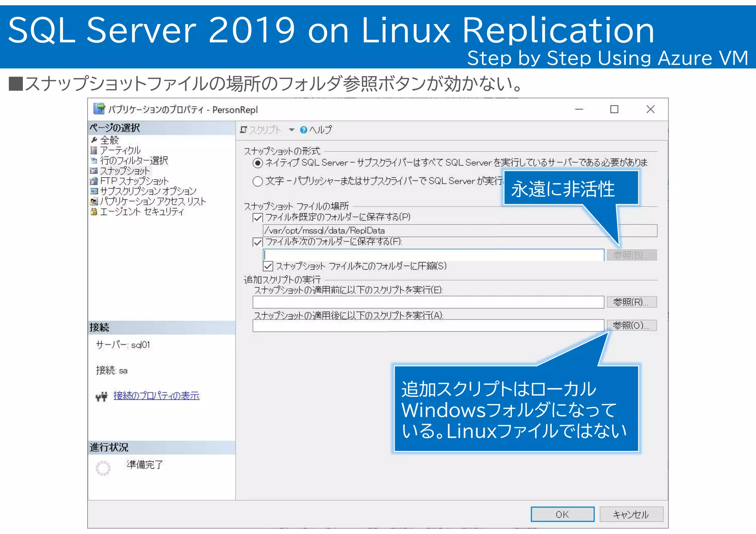Click the wrench icon beside 全般
This screenshot has width=756, height=534.
pyautogui.click(x=94, y=140)
